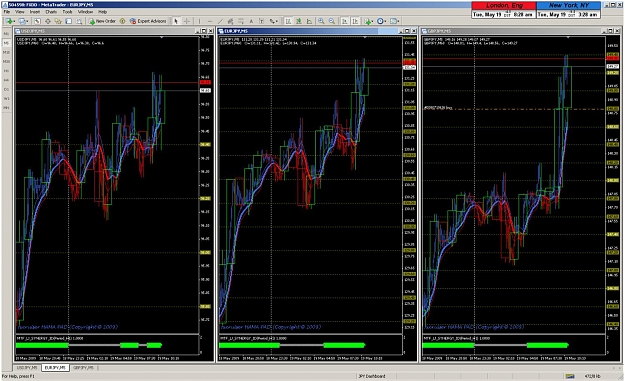The image size is (625, 381).
Task: Open the Periods clock dropdown
Action: pos(381,21)
